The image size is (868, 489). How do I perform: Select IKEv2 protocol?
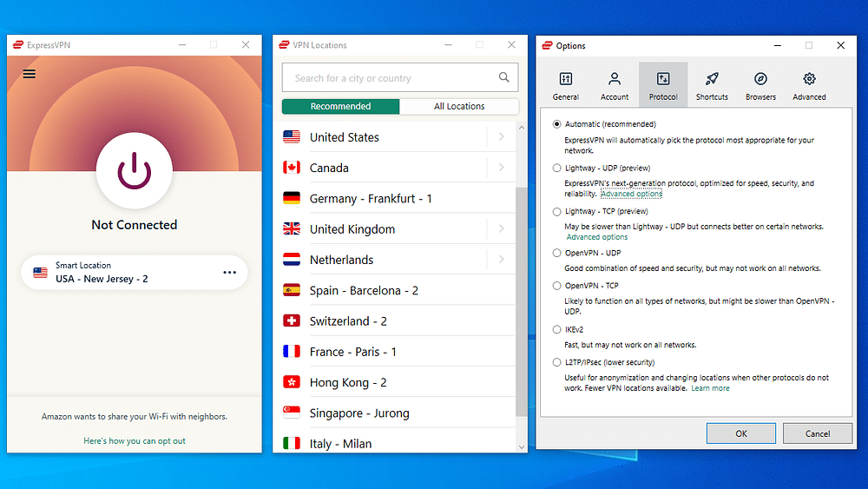click(x=556, y=329)
